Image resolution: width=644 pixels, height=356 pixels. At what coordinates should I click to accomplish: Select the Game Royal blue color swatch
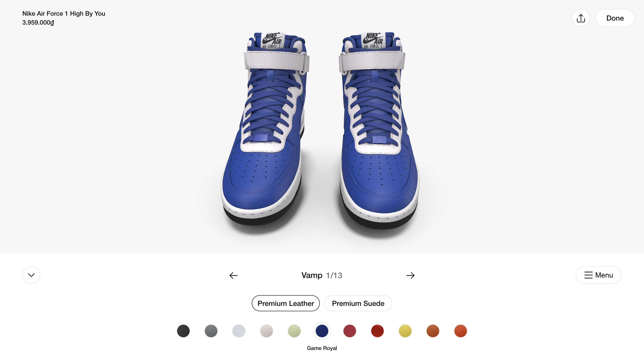[322, 331]
